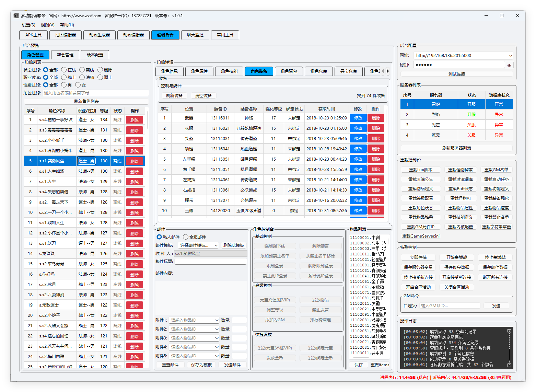Click operation log scroll-up arrow
Viewport: 536px width, 392px height.
[509, 331]
